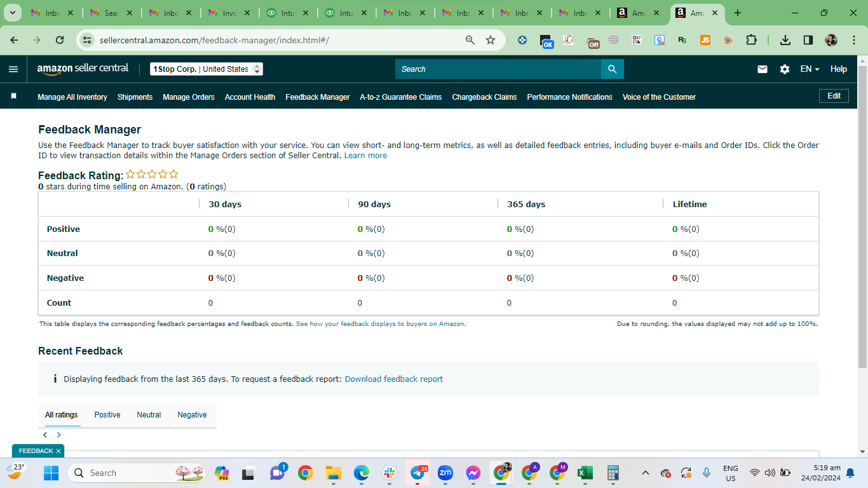Viewport: 868px width, 488px height.
Task: Click the orange JS extension icon
Action: click(x=705, y=40)
